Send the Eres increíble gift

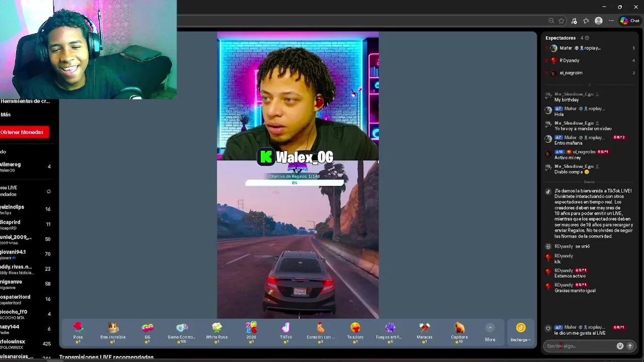tap(113, 332)
